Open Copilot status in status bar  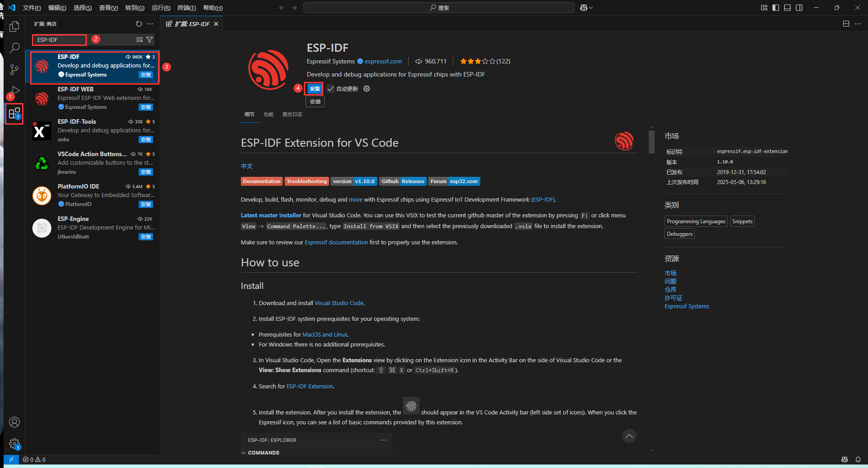[845, 459]
